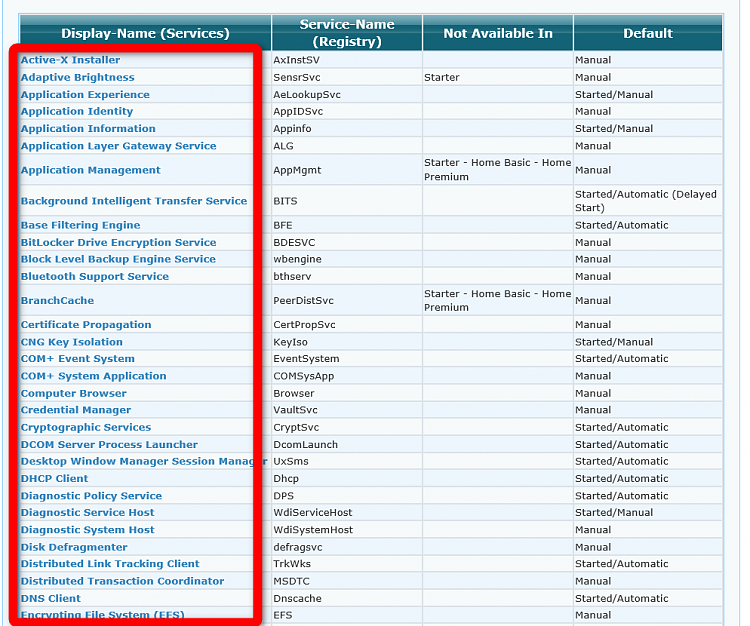Open the Disk Defragmenter link
This screenshot has height=626, width=750.
[x=74, y=546]
